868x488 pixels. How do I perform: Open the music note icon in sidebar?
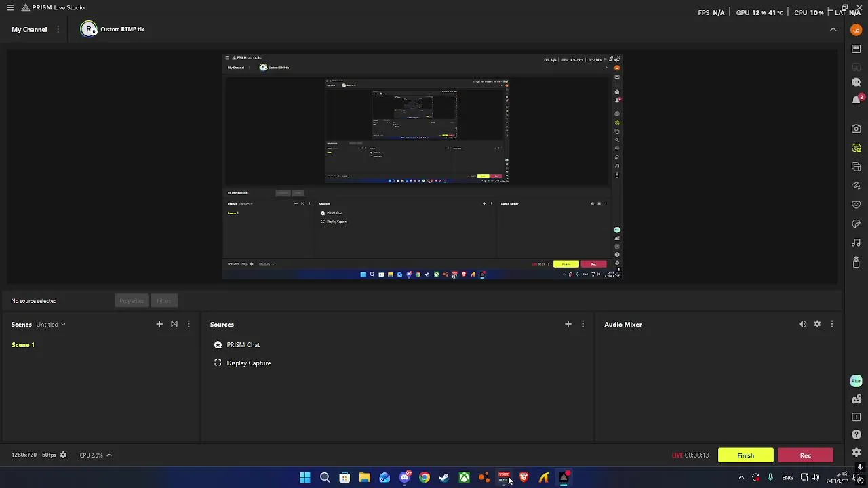pyautogui.click(x=856, y=243)
